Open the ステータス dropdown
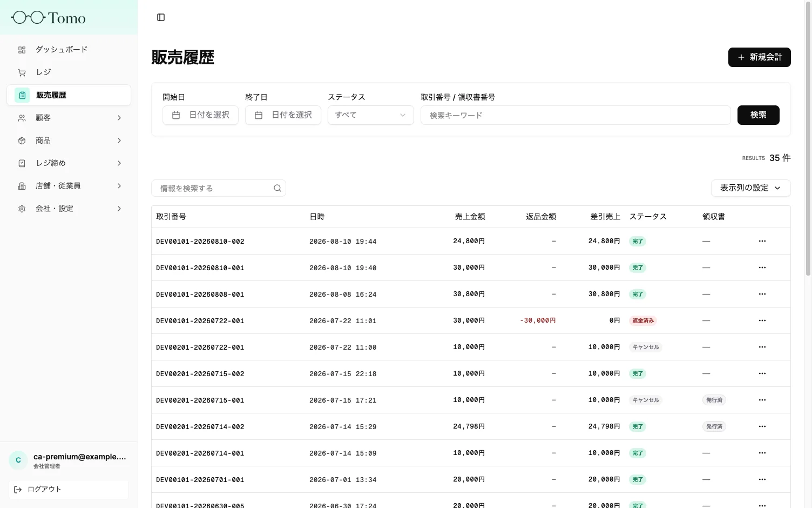Image resolution: width=812 pixels, height=508 pixels. tap(370, 115)
